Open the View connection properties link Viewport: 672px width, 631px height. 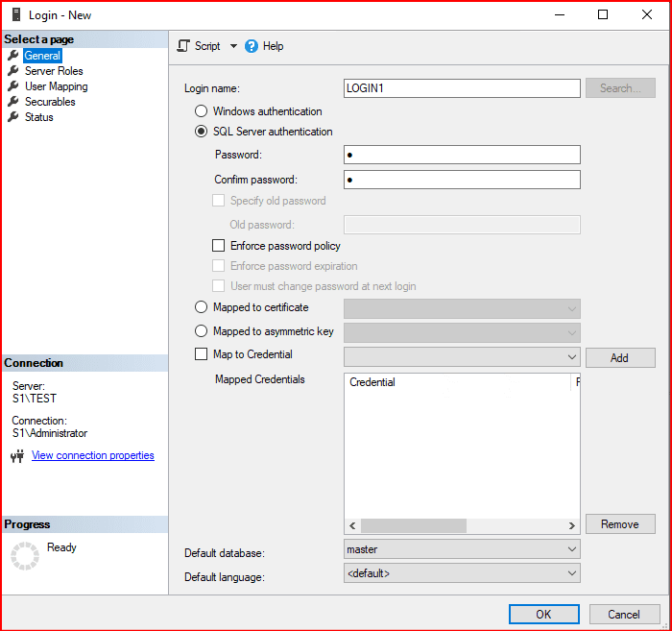point(92,455)
